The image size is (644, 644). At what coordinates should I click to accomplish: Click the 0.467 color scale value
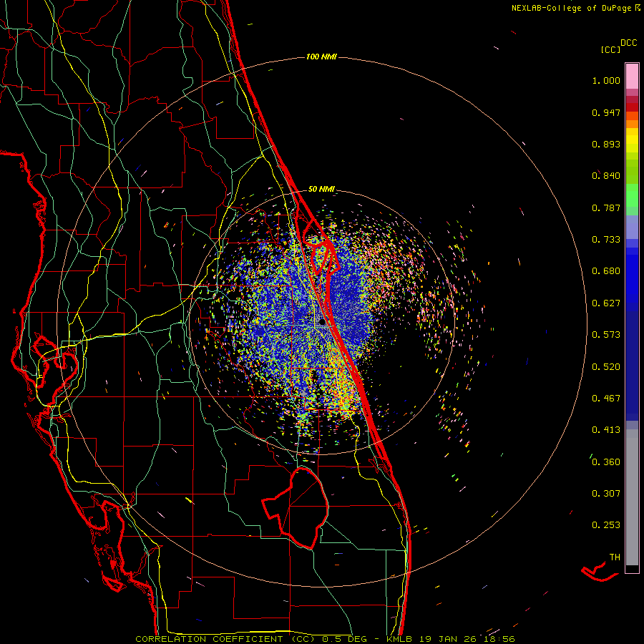(606, 399)
